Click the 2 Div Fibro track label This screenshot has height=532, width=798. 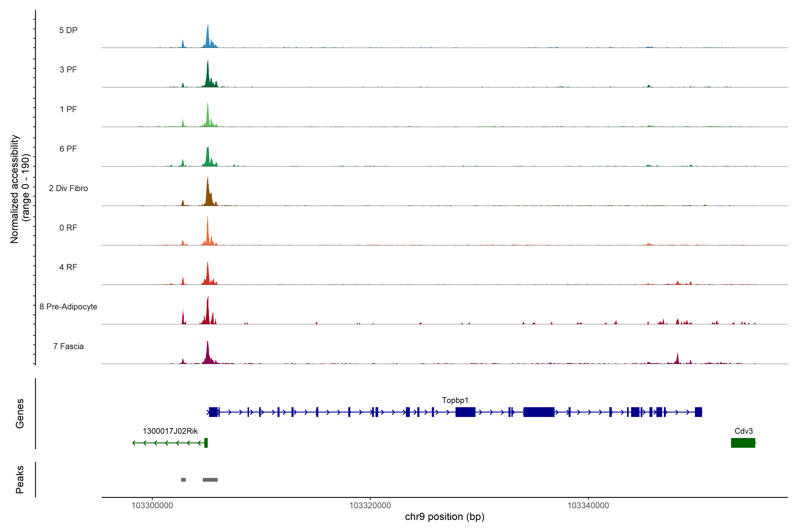[x=68, y=188]
